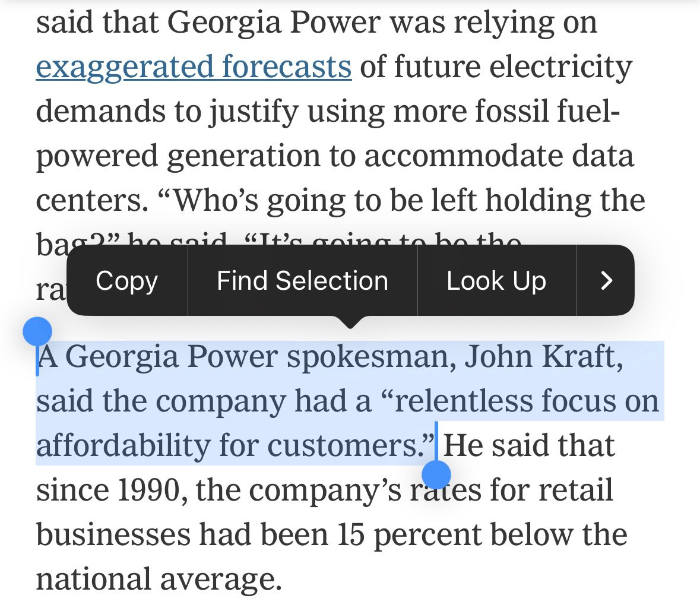Screen dimensions: 700x611
Task: Click '15 percent' in the last paragraph
Action: pyautogui.click(x=410, y=536)
